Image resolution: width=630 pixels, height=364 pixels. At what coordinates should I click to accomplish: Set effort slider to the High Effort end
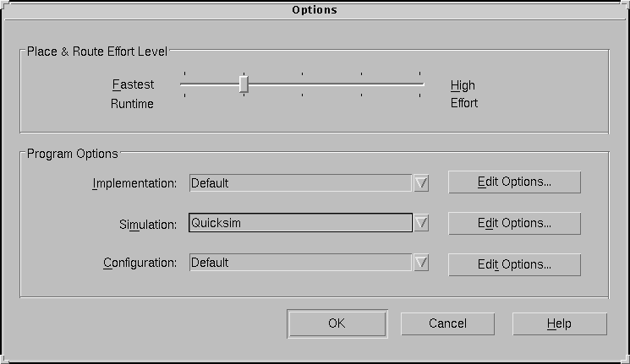(420, 84)
